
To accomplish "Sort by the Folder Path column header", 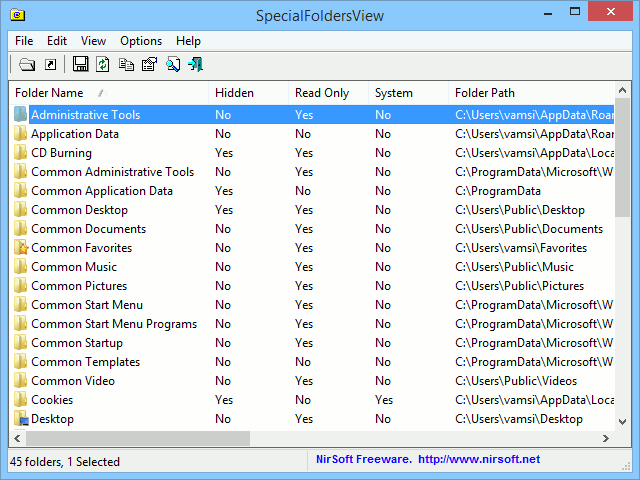I will click(x=531, y=93).
